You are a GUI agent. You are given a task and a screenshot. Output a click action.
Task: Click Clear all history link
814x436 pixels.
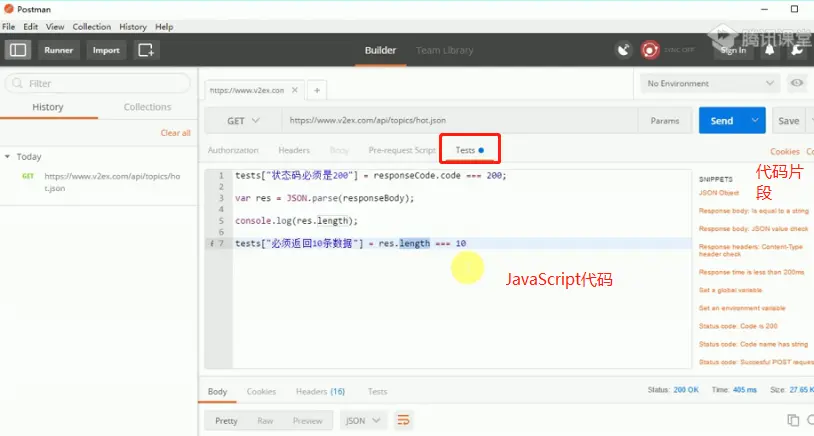click(x=175, y=132)
